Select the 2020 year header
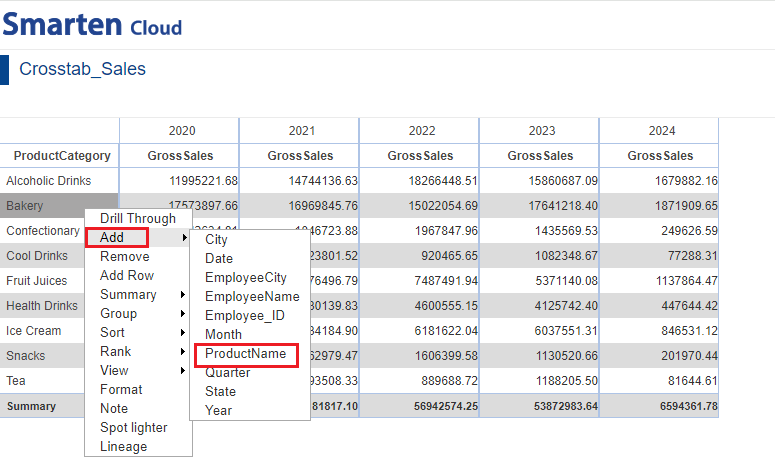This screenshot has width=775, height=476. point(182,131)
